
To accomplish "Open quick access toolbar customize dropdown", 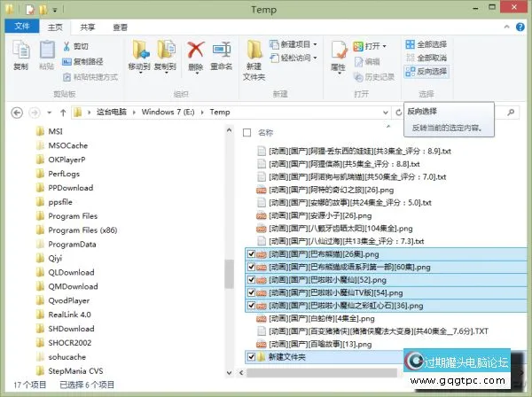I will 55,10.
